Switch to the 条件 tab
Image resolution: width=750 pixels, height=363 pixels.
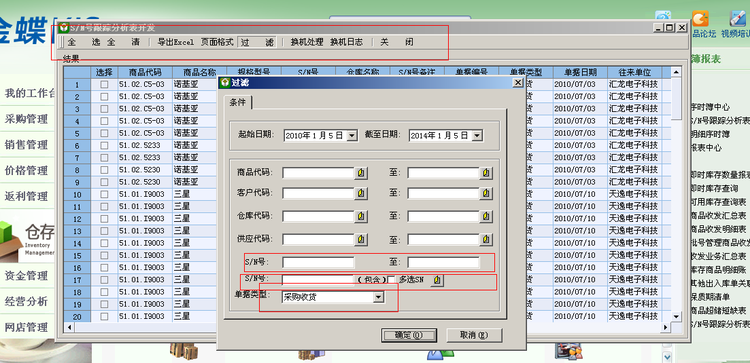[x=238, y=103]
